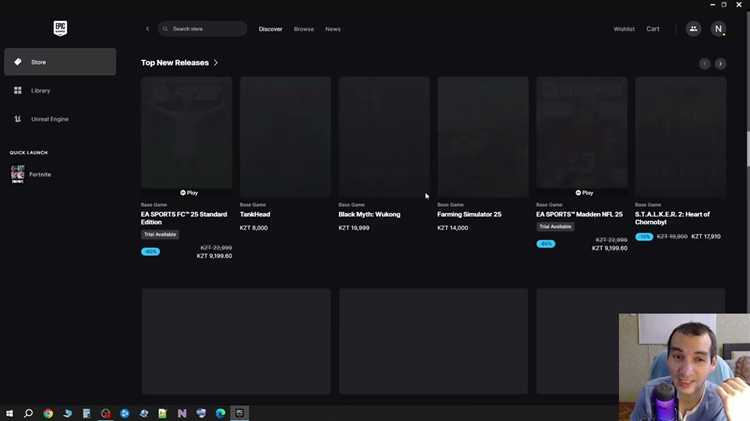Open Google Chrome from taskbar
The image size is (750, 421).
[x=48, y=413]
